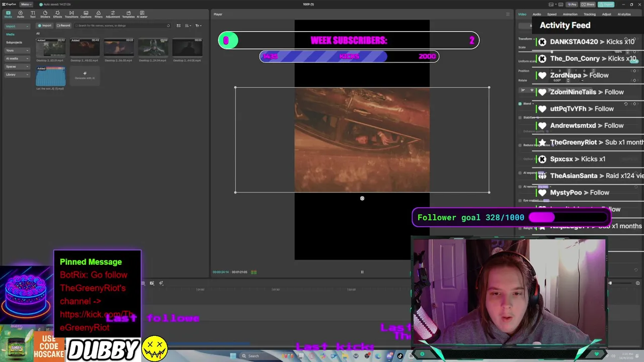Expand the Import dropdown in sidebar

point(18,26)
